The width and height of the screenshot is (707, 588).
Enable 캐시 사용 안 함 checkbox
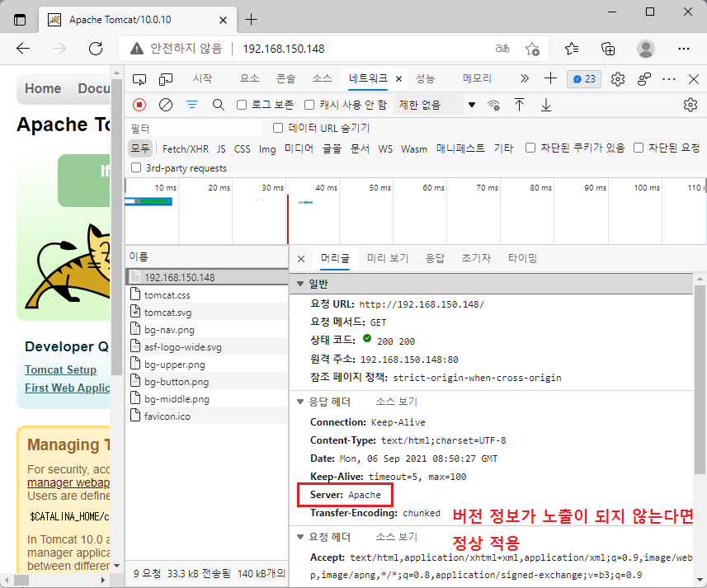click(309, 105)
